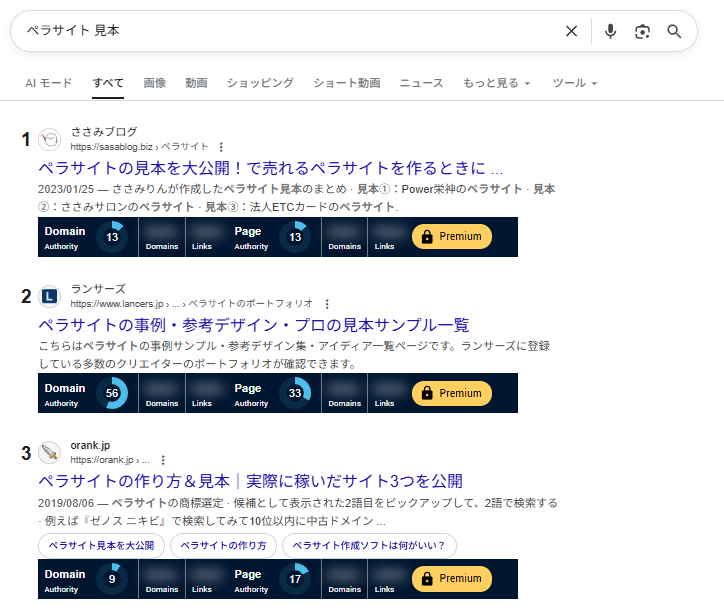Click the ささみブログ site favicon

tap(50, 139)
